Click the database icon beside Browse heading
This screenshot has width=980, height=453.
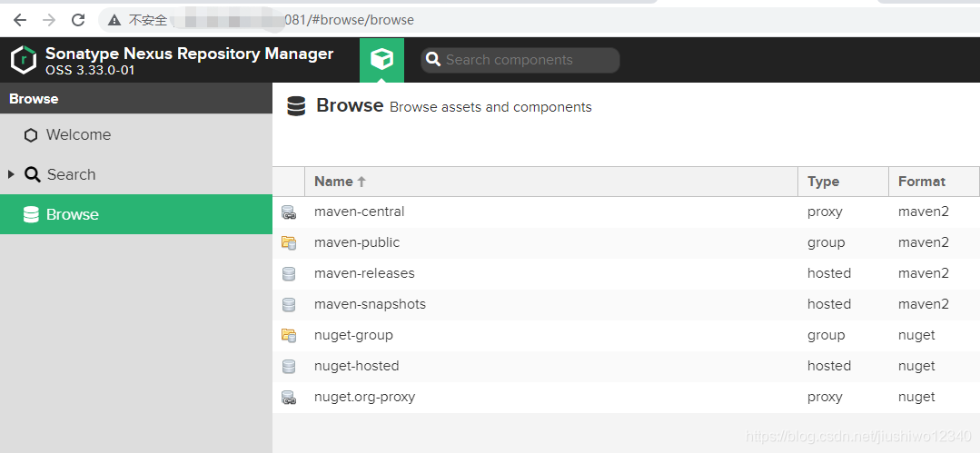(296, 106)
